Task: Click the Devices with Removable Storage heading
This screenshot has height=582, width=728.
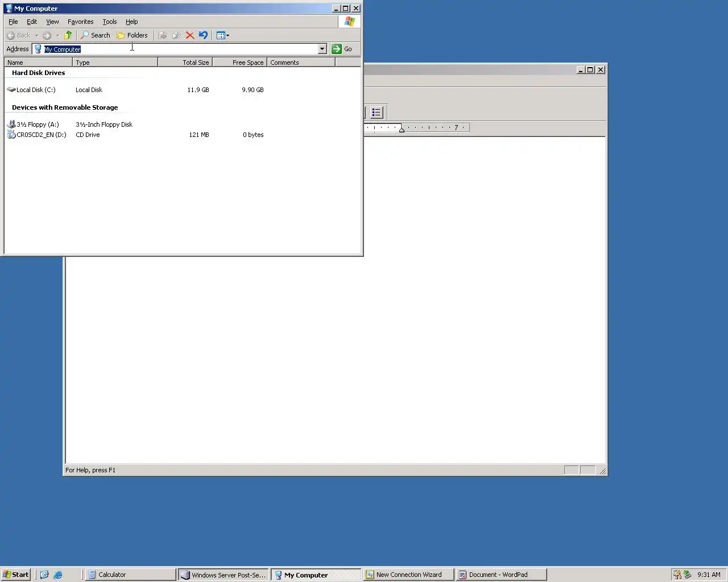Action: [65, 107]
